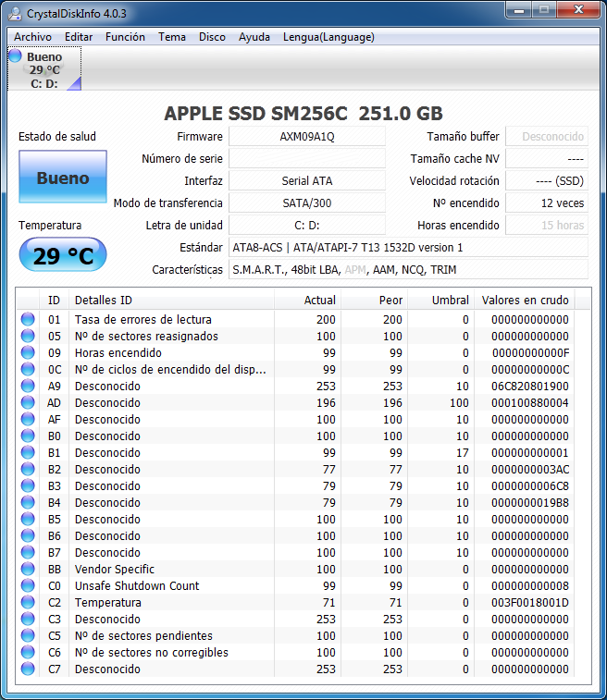Click status orb for attribute B5
Image resolution: width=607 pixels, height=700 pixels.
coord(28,519)
